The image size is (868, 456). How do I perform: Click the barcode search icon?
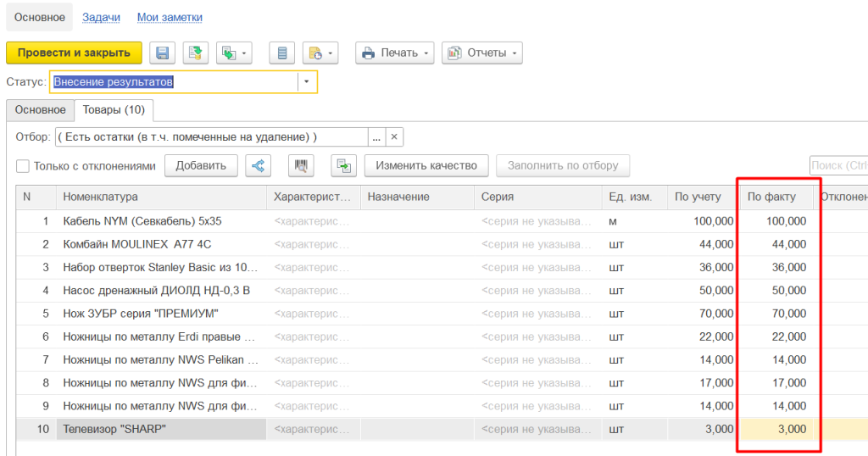click(301, 165)
